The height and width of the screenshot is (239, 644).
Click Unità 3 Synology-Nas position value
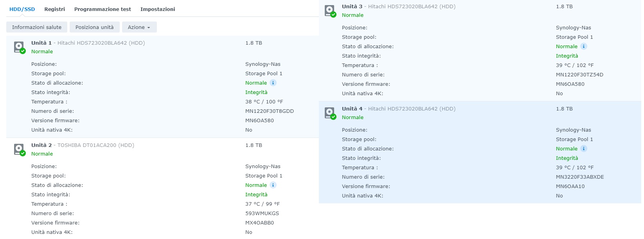coord(574,27)
